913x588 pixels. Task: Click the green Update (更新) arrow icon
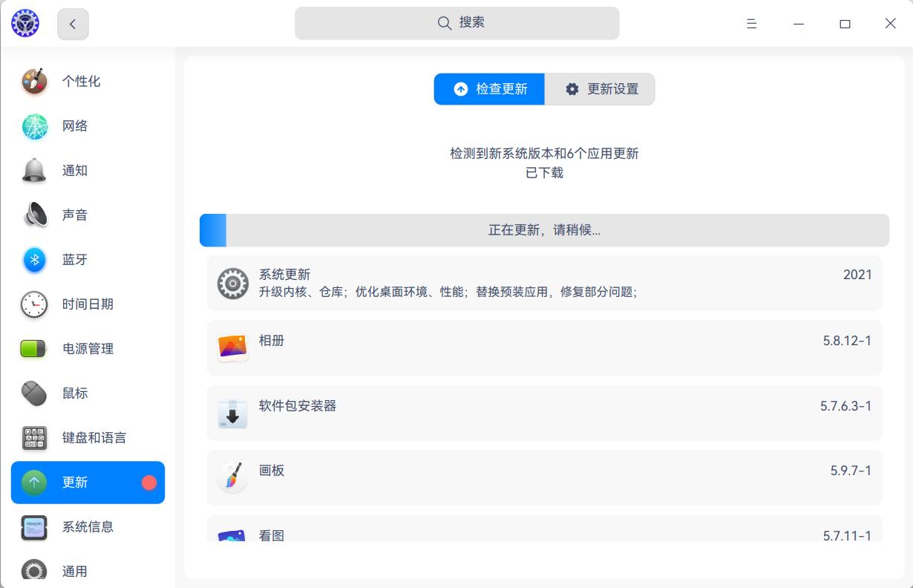(34, 483)
